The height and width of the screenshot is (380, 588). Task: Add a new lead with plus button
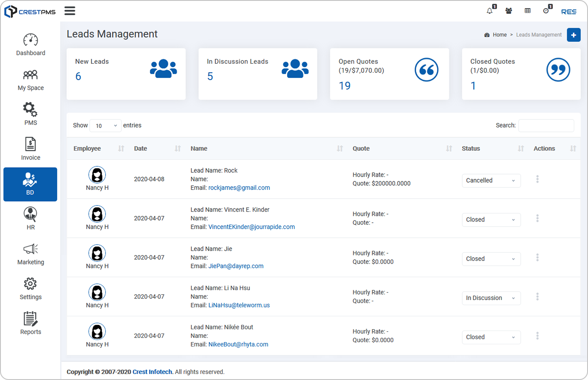point(574,35)
